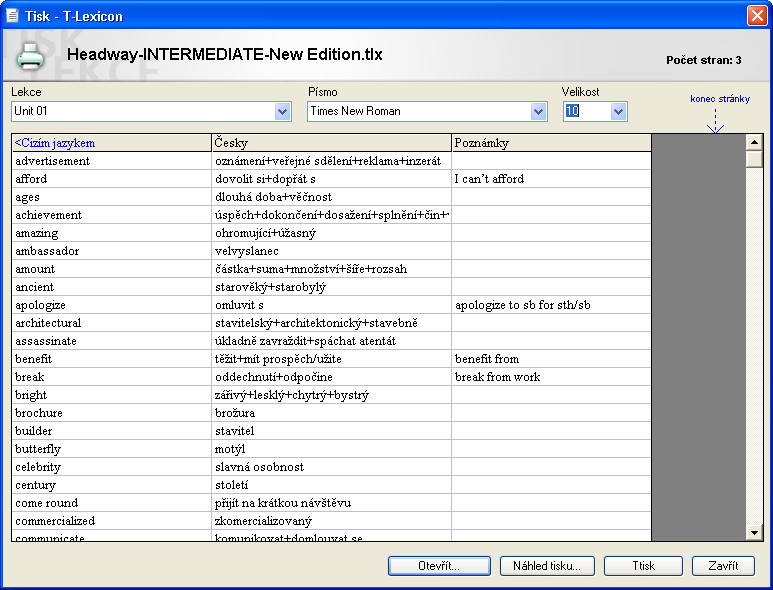Select the word amazing
773x590 pixels.
click(x=36, y=233)
